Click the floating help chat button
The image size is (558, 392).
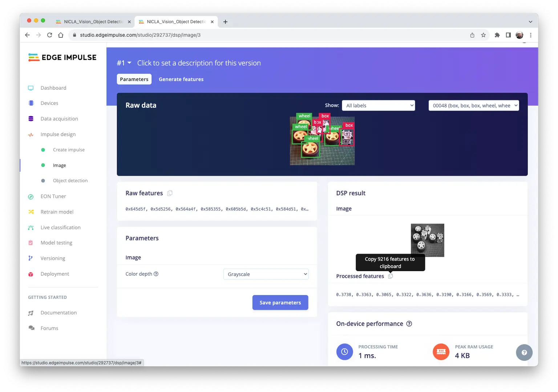[524, 352]
